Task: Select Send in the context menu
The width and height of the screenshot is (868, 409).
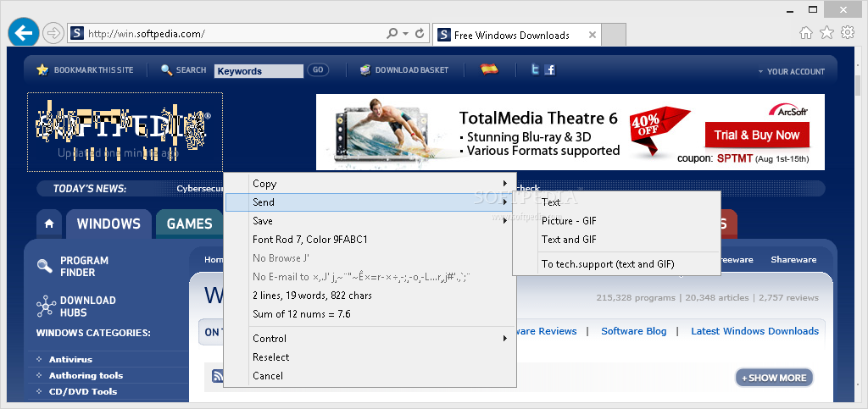Action: [370, 202]
